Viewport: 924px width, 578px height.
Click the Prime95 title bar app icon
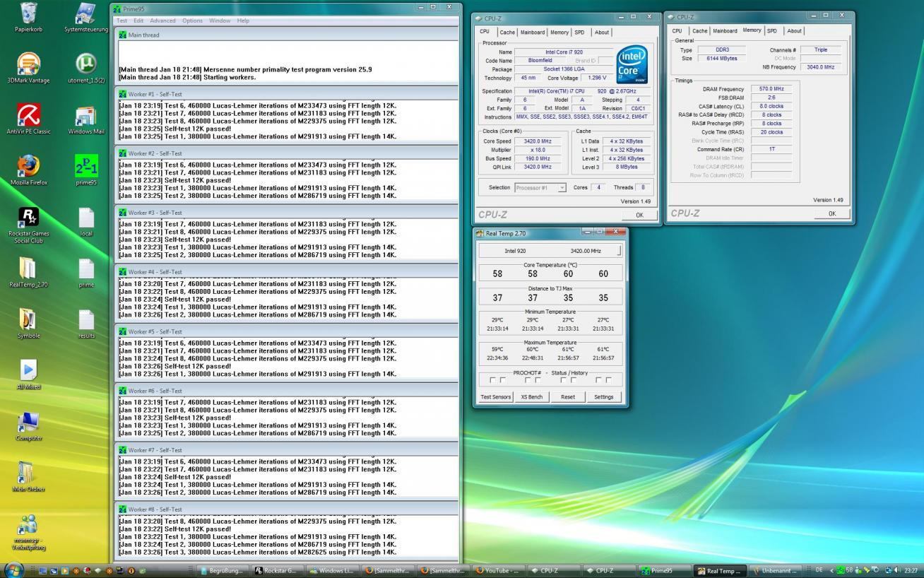(117, 8)
